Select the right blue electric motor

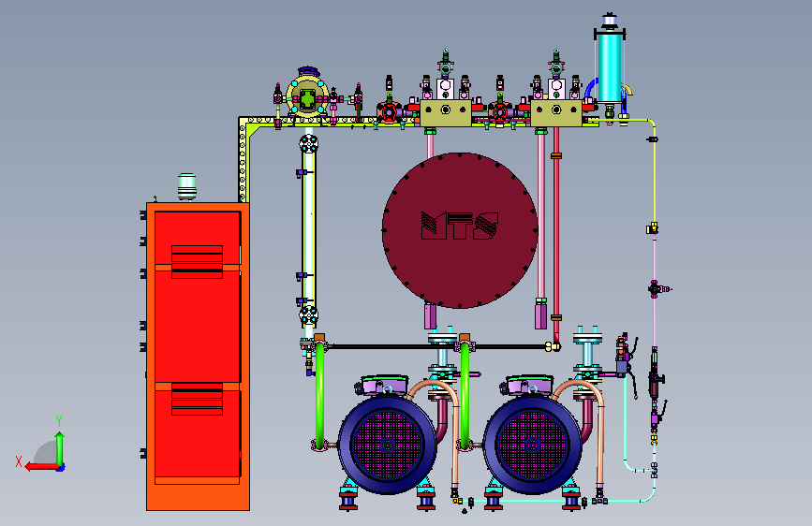[x=532, y=445]
